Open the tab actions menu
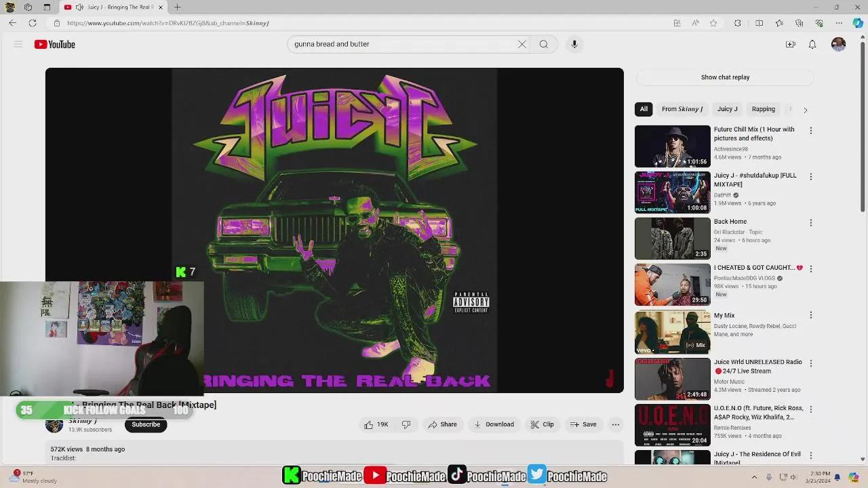Screen dimensions: 868x488 coord(47,7)
